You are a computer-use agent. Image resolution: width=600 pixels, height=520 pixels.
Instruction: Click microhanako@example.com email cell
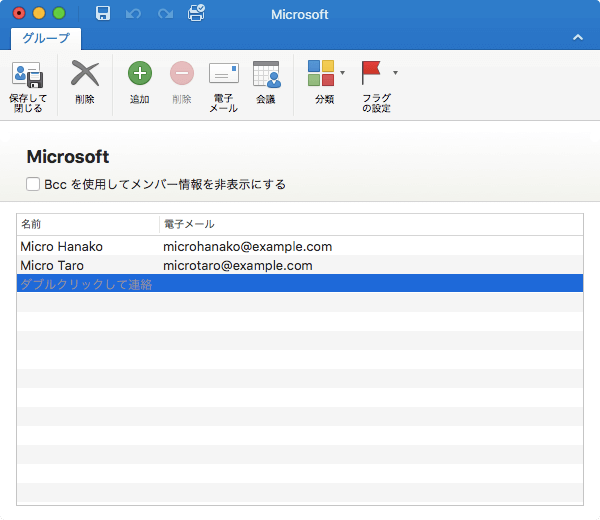(x=248, y=246)
